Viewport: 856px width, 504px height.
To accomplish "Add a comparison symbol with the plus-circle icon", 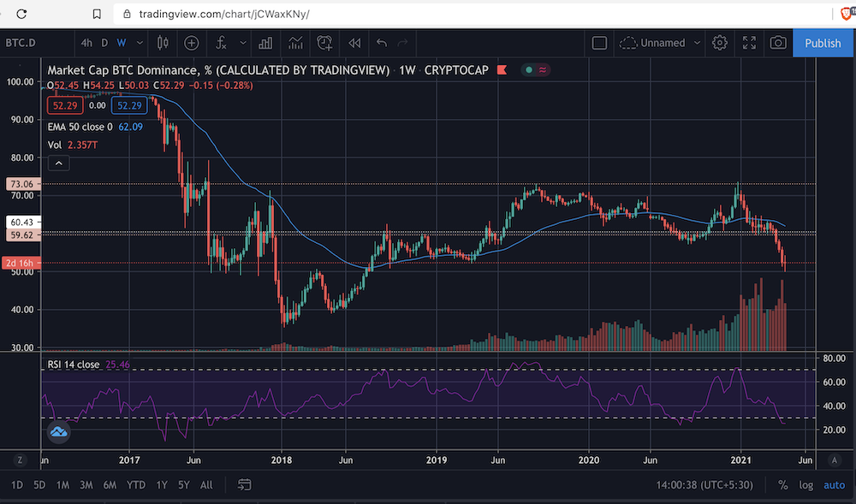I will coord(191,43).
